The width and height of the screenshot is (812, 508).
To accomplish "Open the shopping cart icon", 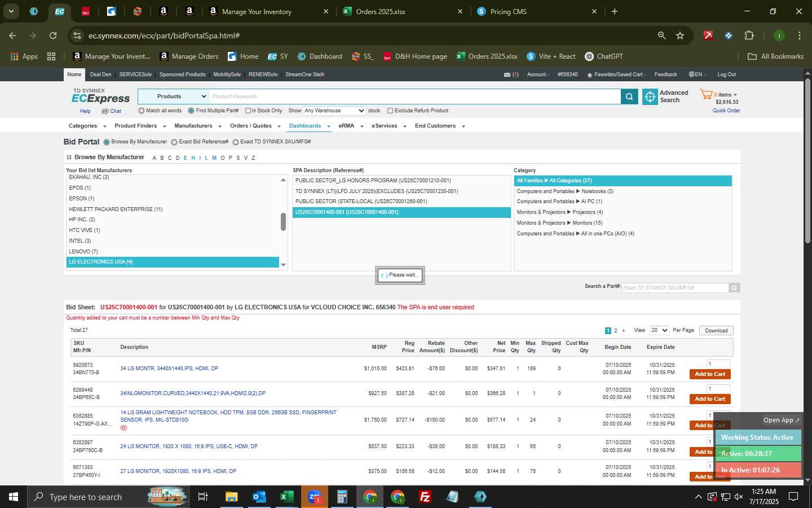I will tap(706, 95).
